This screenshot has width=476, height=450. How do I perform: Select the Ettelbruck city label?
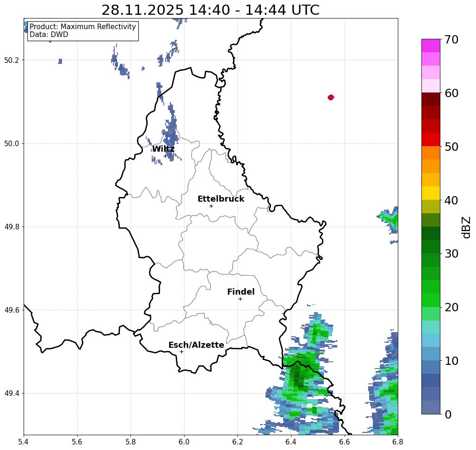point(221,199)
